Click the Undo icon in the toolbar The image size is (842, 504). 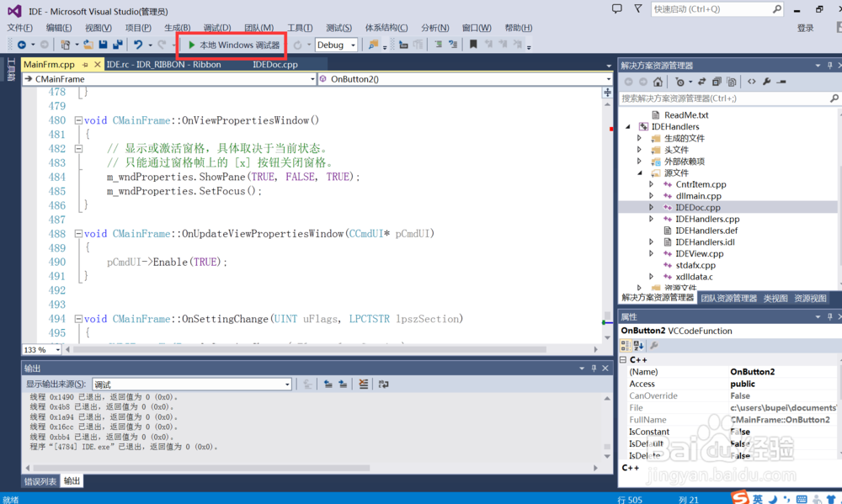pyautogui.click(x=140, y=45)
